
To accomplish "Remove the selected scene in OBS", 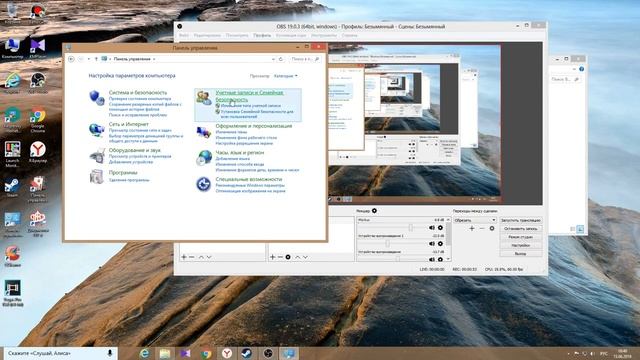I will [191, 257].
